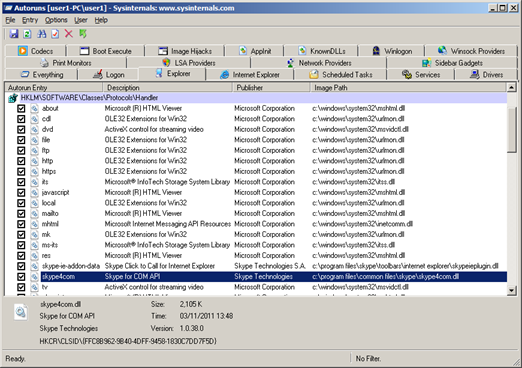This screenshot has height=368, width=522.
Task: Switch to the Print Monitors tab
Action: pyautogui.click(x=66, y=63)
